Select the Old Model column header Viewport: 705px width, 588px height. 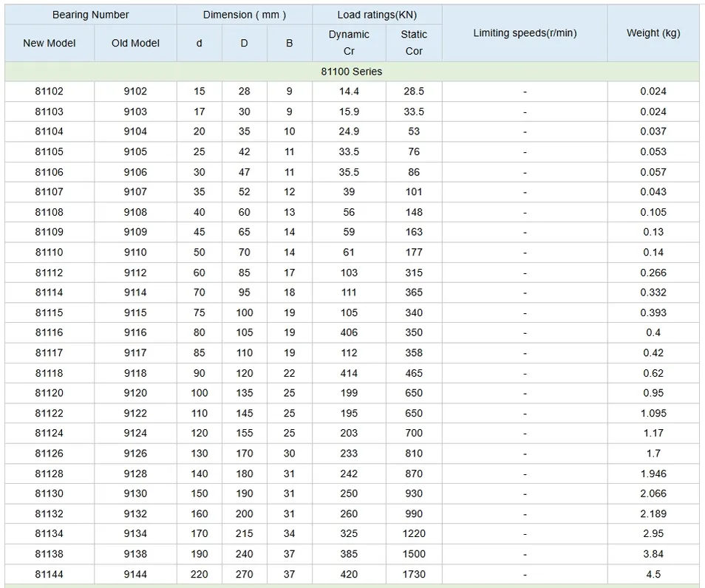tap(135, 43)
